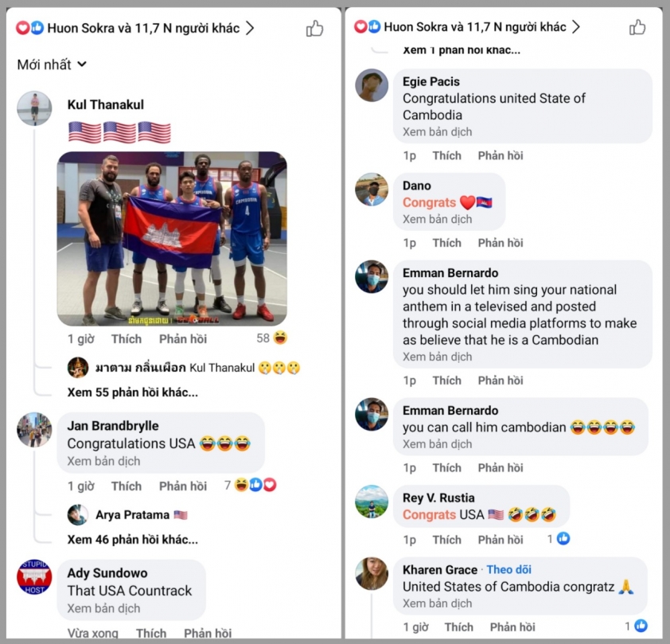Open the Mới nhất sort dropdown

pos(52,64)
